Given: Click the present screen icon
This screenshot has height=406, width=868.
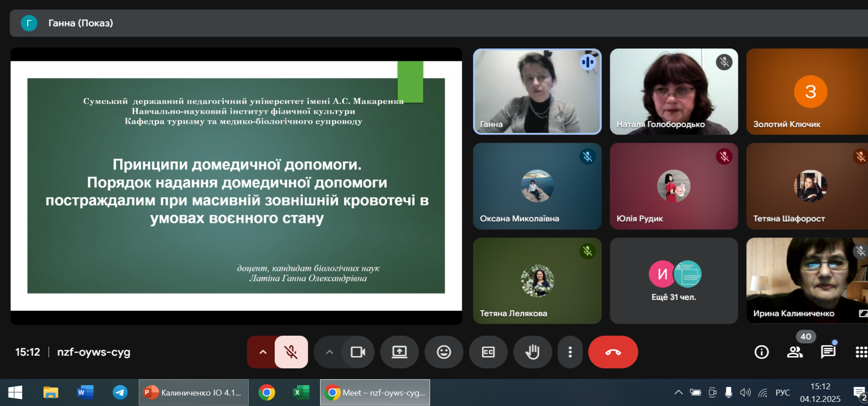Looking at the screenshot, I should click(x=399, y=352).
